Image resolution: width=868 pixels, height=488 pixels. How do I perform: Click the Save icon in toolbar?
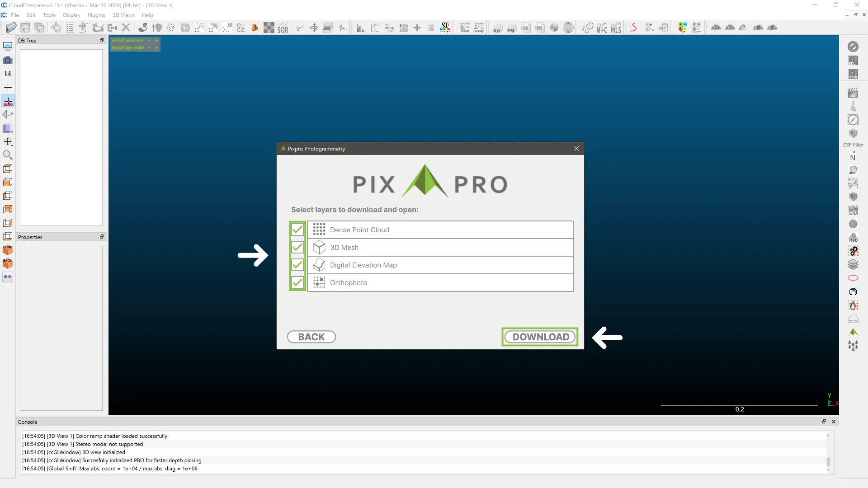tap(25, 28)
